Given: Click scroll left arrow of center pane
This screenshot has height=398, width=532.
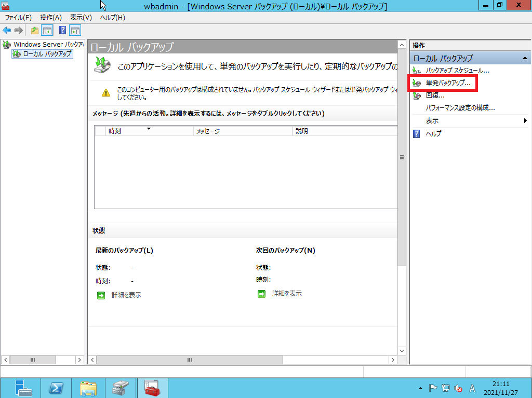Looking at the screenshot, I should tap(92, 360).
